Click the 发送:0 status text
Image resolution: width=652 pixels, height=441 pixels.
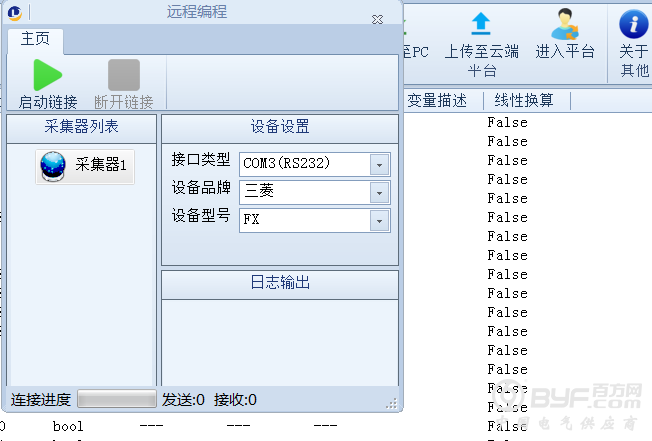coord(183,400)
